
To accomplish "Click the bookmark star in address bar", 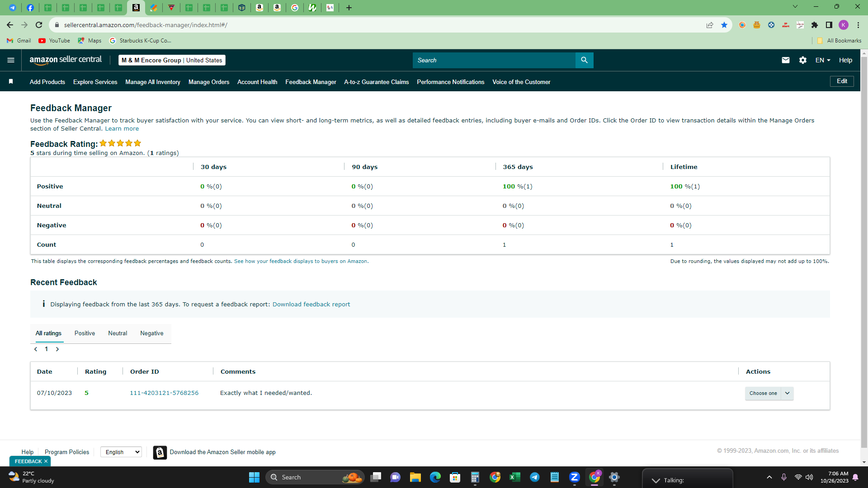I will point(724,25).
